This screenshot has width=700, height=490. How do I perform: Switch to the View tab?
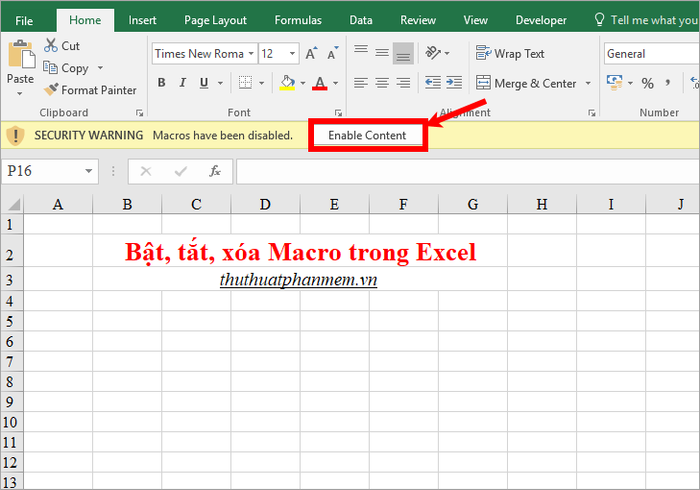click(x=475, y=20)
